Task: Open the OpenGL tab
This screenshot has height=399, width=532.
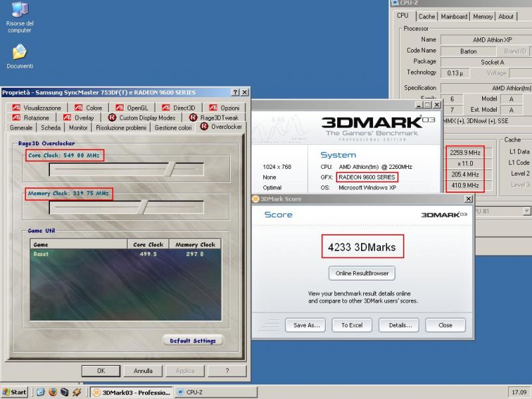Action: click(132, 108)
